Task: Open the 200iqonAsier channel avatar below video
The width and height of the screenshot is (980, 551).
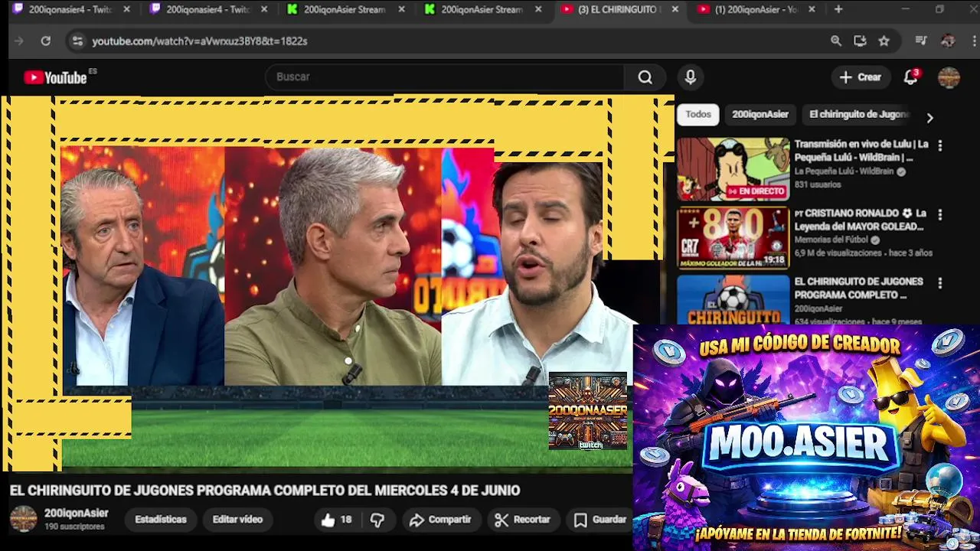Action: tap(23, 519)
